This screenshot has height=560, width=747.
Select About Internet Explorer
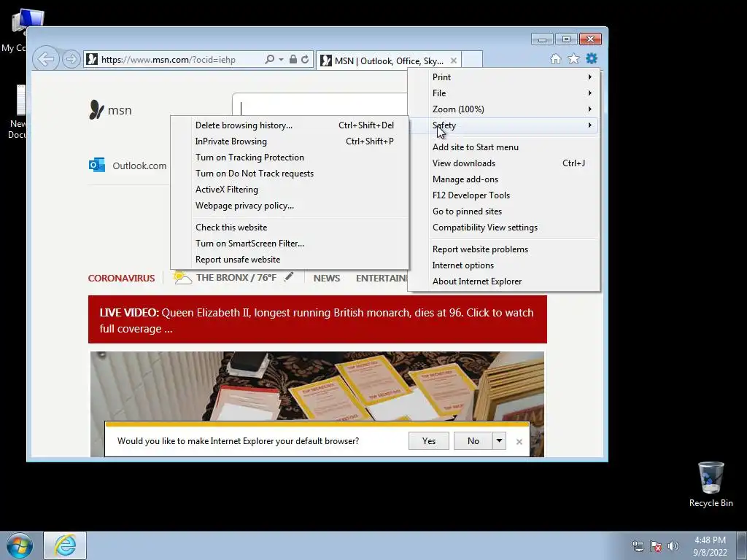point(503,281)
